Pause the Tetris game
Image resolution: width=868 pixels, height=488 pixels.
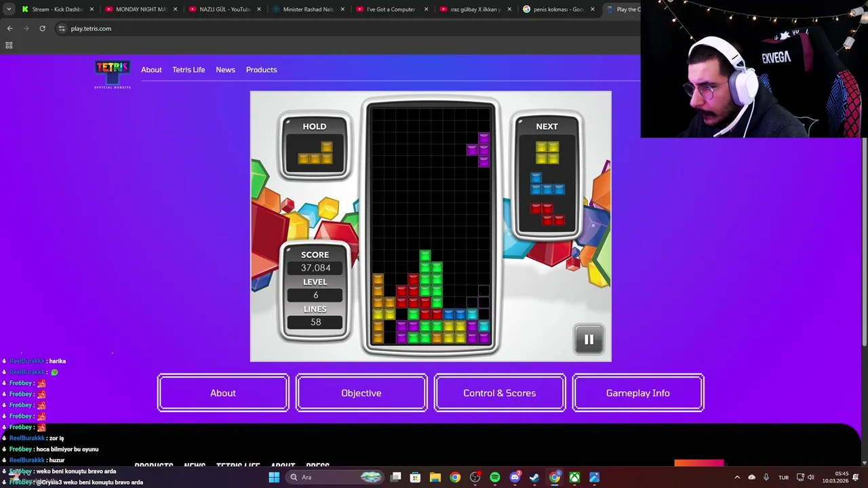tap(589, 340)
